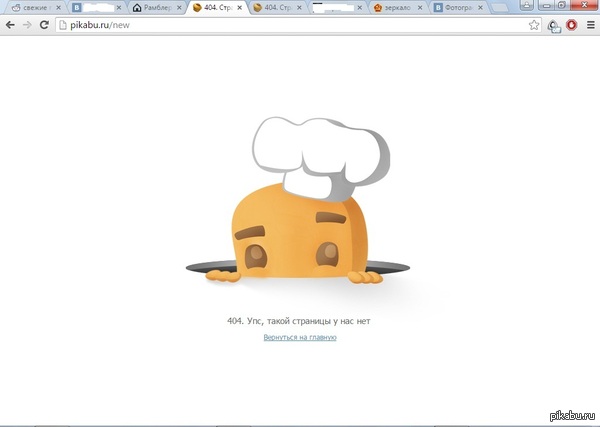Viewport: 600px width, 427px height.
Task: Close the 'Фотогра' tab
Action: [x=486, y=8]
